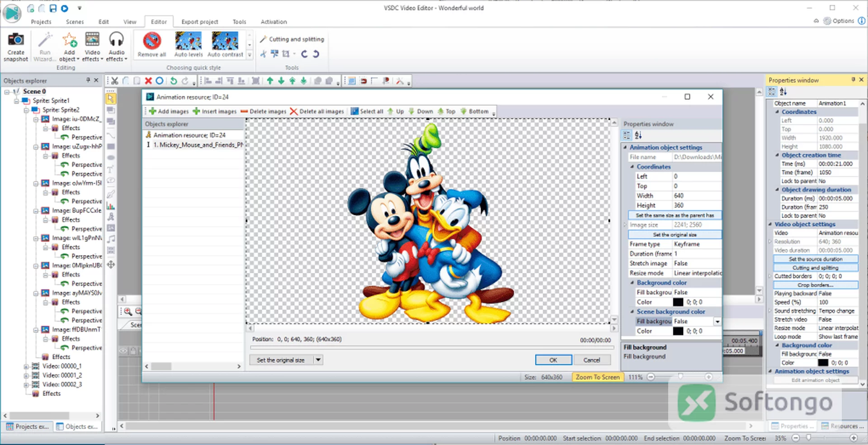Apply the Auto contrast quick style

tap(225, 44)
